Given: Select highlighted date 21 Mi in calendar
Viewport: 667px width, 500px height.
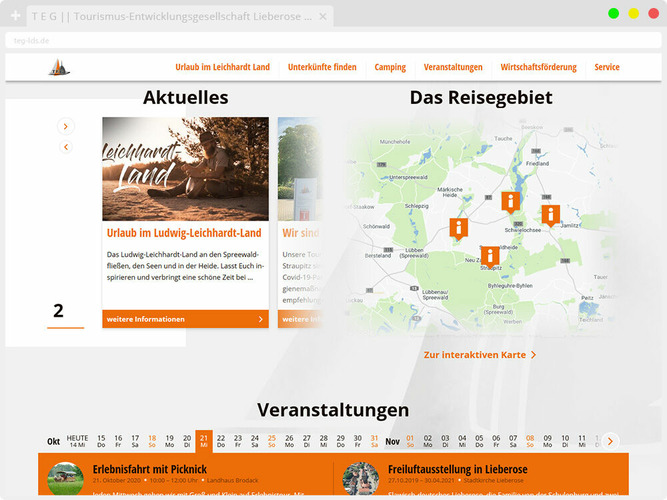Looking at the screenshot, I should (204, 441).
